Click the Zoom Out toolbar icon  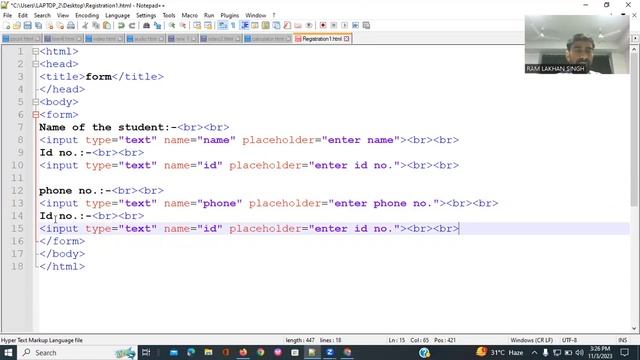[x=183, y=25]
